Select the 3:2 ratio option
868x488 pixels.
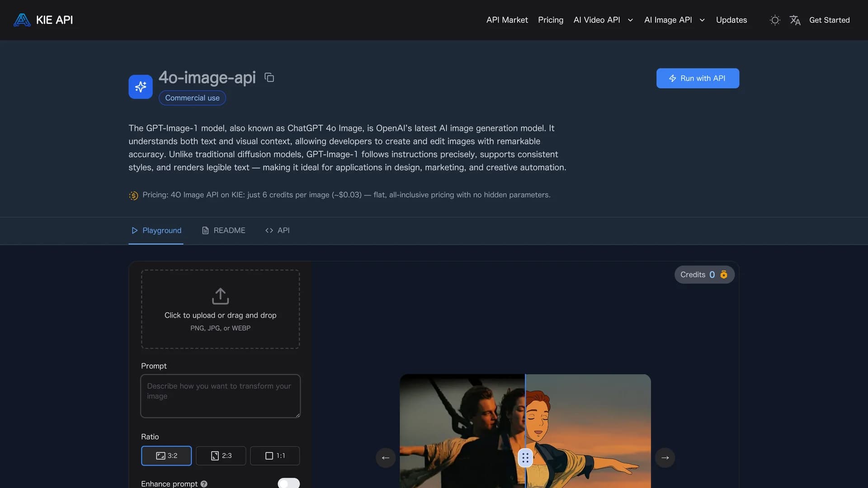[x=166, y=455]
